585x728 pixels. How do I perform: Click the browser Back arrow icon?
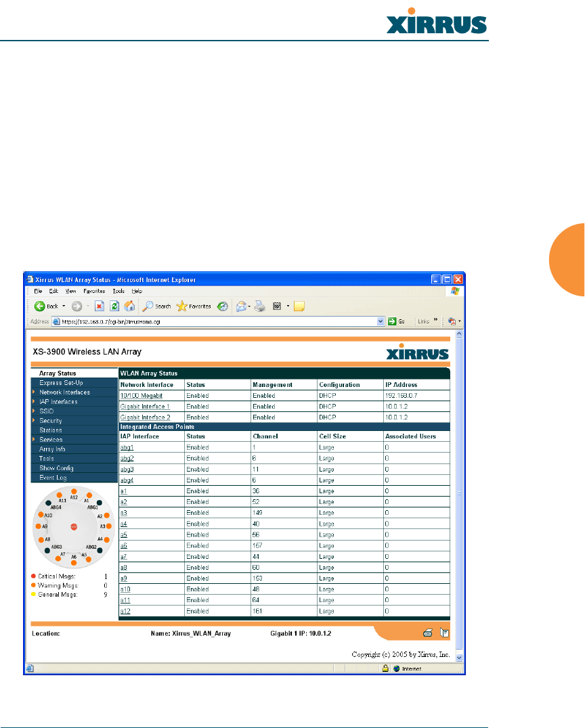[39, 306]
